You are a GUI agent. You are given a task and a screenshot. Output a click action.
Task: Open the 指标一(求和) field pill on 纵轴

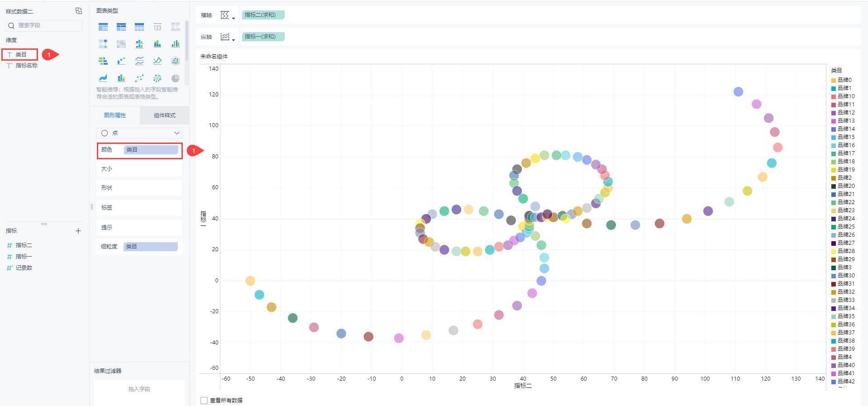click(263, 37)
